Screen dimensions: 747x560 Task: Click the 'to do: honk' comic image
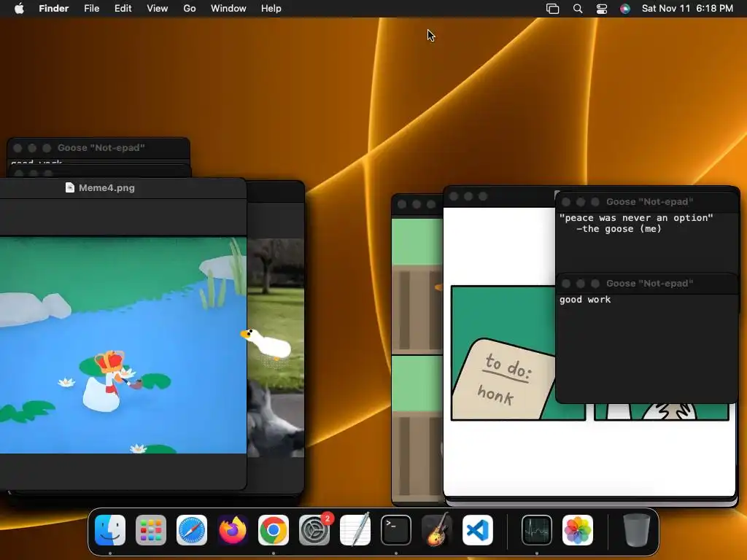503,354
